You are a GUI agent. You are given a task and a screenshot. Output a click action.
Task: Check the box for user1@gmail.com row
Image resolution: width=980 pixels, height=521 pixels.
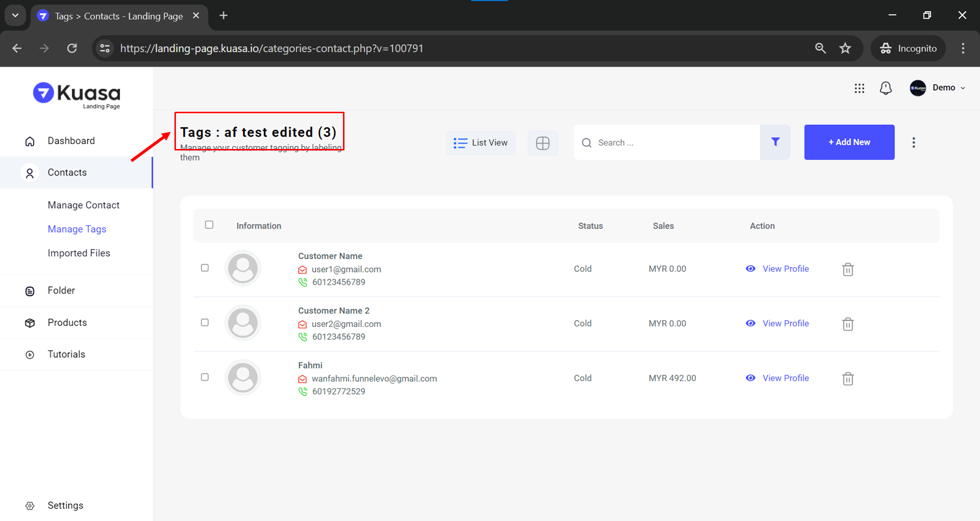tap(205, 268)
